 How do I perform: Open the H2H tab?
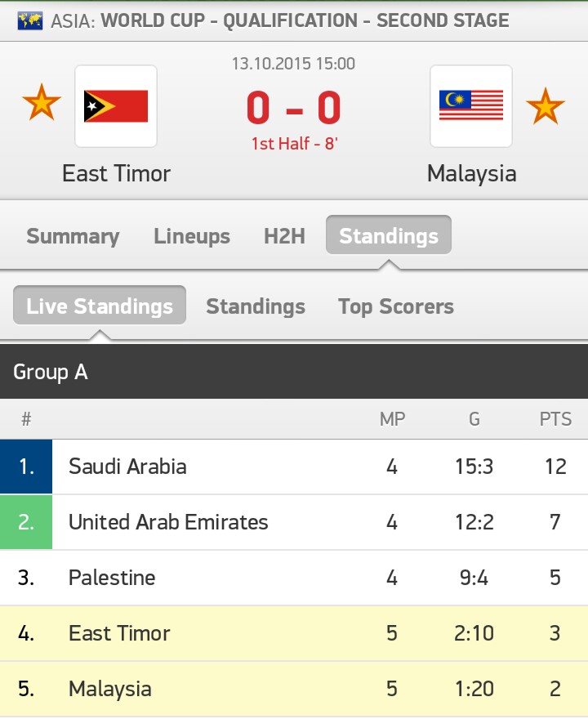pyautogui.click(x=284, y=236)
